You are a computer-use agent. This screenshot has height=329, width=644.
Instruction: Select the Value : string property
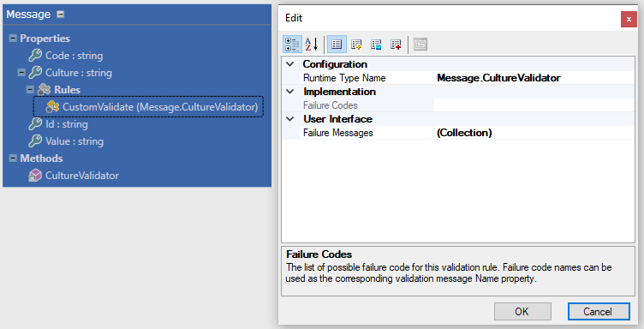[x=75, y=141]
